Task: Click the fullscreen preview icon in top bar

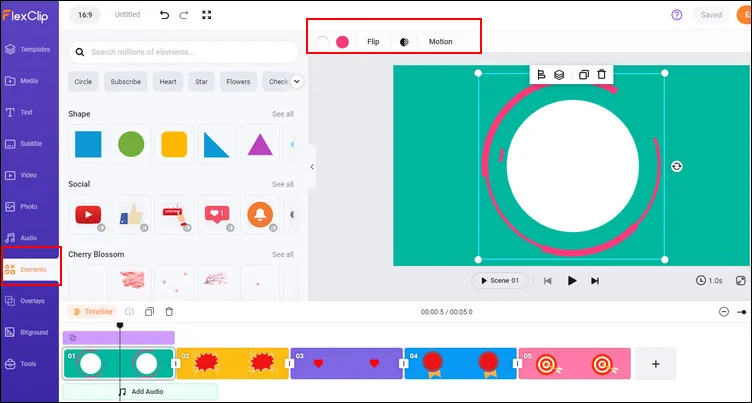Action: point(207,15)
